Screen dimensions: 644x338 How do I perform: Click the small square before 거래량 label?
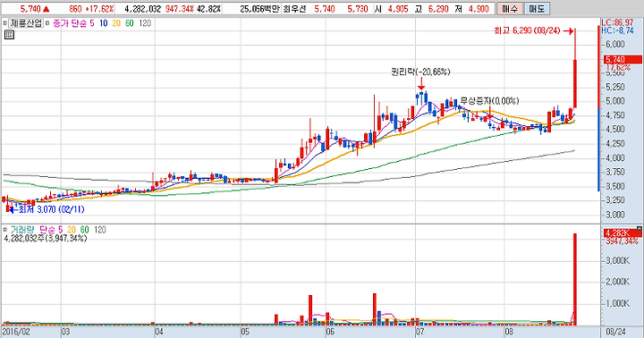pos(5,229)
